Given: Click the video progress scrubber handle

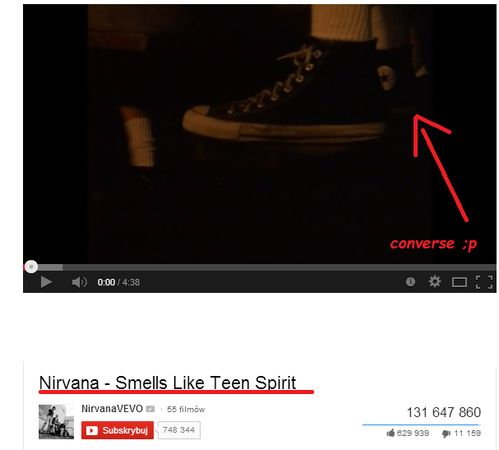Looking at the screenshot, I should [31, 267].
